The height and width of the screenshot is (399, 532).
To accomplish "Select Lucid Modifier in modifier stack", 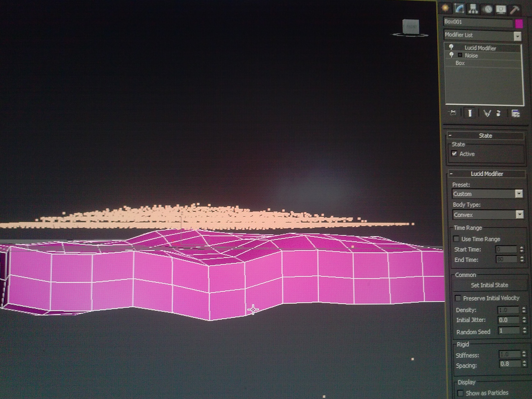I will coord(480,48).
